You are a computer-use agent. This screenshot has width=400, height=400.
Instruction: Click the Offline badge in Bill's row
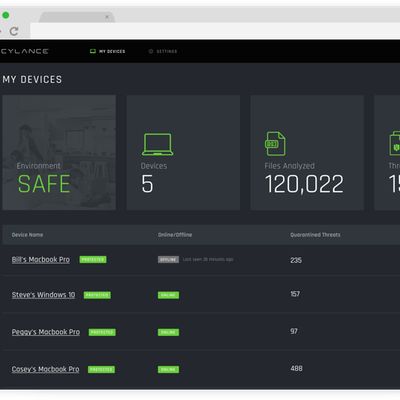pos(168,260)
